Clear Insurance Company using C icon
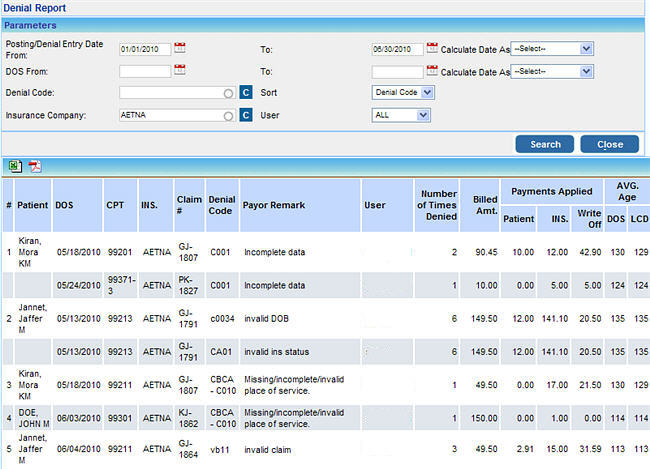 pos(246,116)
